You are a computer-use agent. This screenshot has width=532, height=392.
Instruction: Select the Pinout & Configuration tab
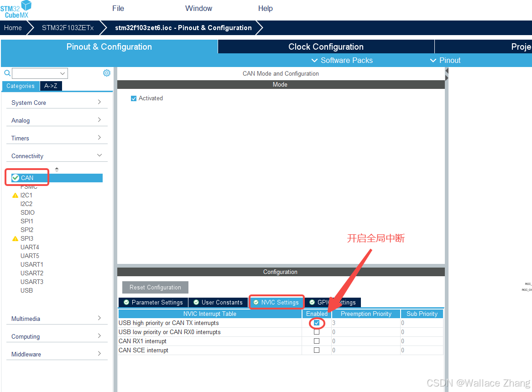(109, 47)
